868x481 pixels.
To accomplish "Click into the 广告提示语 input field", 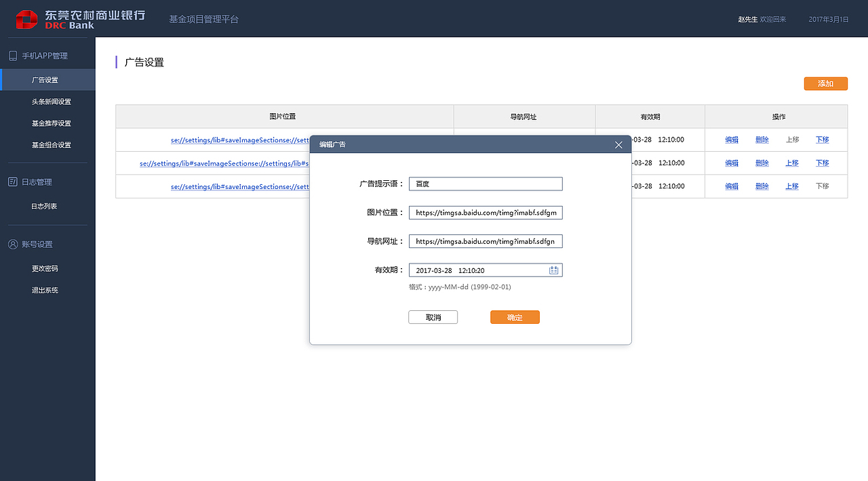I will 486,184.
